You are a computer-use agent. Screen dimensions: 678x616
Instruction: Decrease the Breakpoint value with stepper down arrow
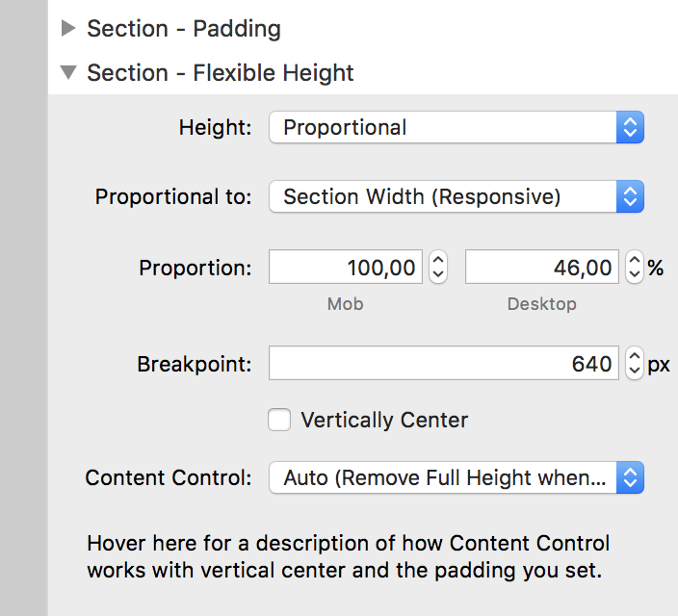click(x=635, y=371)
